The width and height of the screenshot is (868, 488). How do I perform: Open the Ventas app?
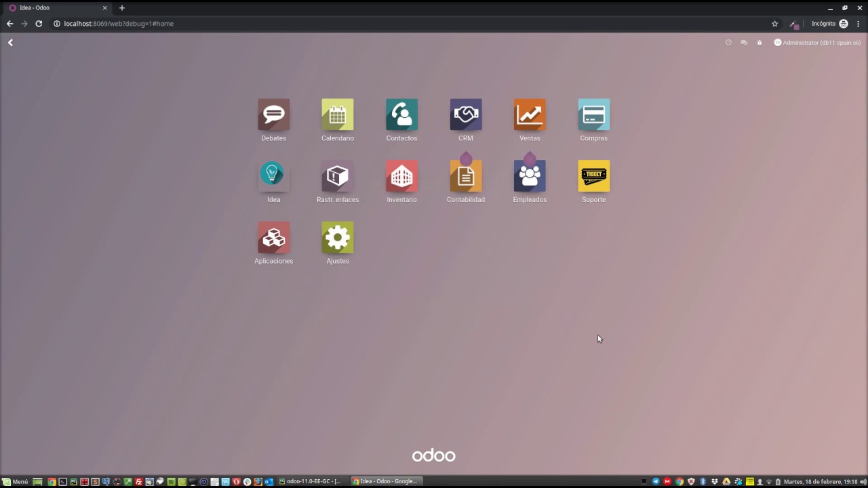[x=530, y=121]
